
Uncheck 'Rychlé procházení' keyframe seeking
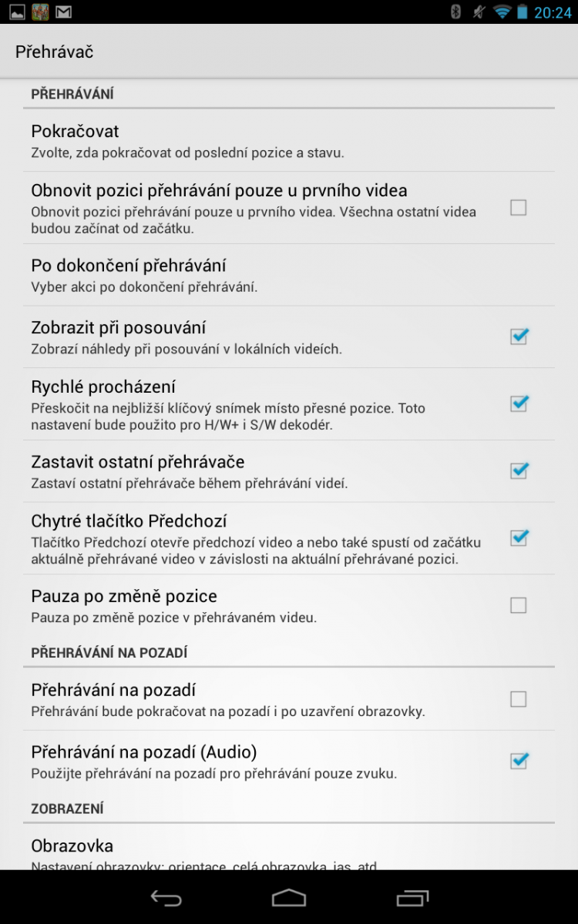pos(520,403)
